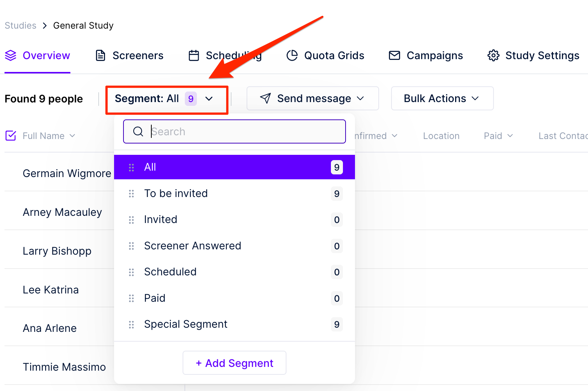Choose the Screener Answered segment
Viewport: 588px width, 391px height.
[x=235, y=246]
